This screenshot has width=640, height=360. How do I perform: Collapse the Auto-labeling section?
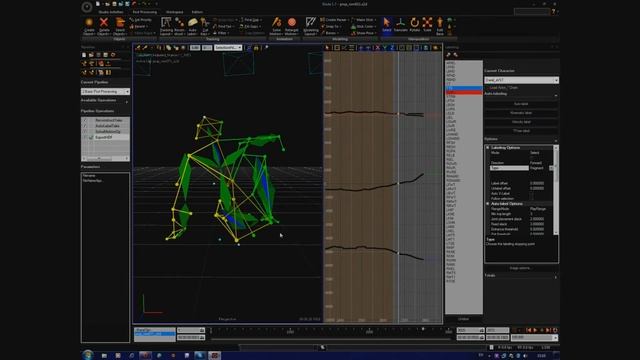tap(556, 95)
